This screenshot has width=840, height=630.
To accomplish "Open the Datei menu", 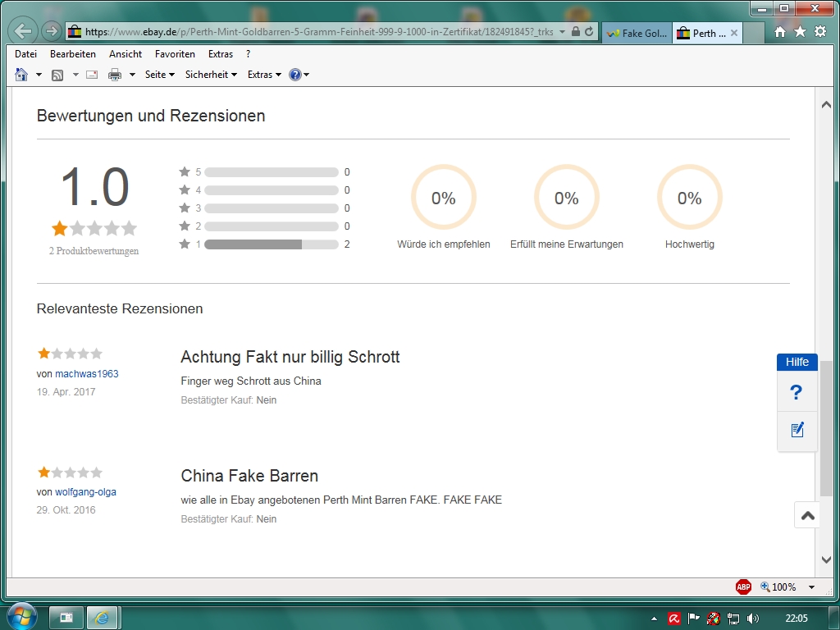I will [x=25, y=54].
